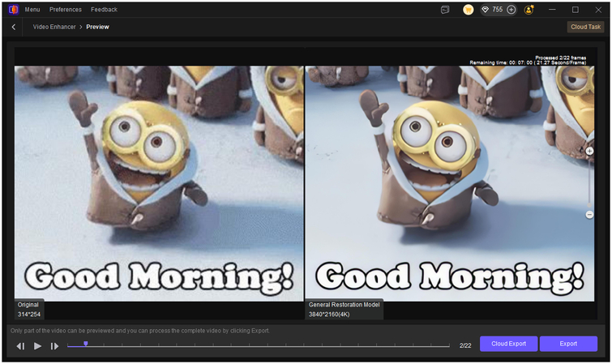Start Cloud Export
Image resolution: width=612 pixels, height=364 pixels.
pos(508,344)
